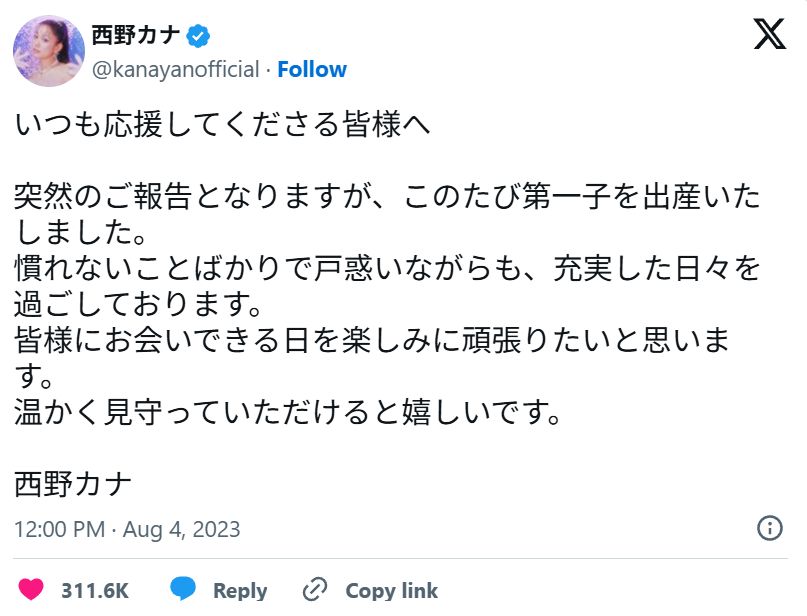The height and width of the screenshot is (616, 807).
Task: Click the 西野カナ display name in header
Action: point(136,36)
